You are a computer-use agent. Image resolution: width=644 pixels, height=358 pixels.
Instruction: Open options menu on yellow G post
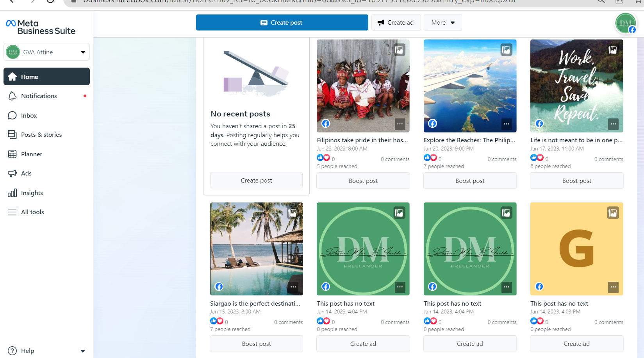614,287
